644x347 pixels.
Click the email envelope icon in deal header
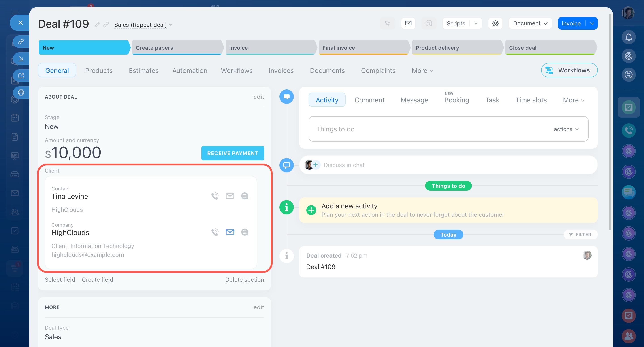[408, 23]
